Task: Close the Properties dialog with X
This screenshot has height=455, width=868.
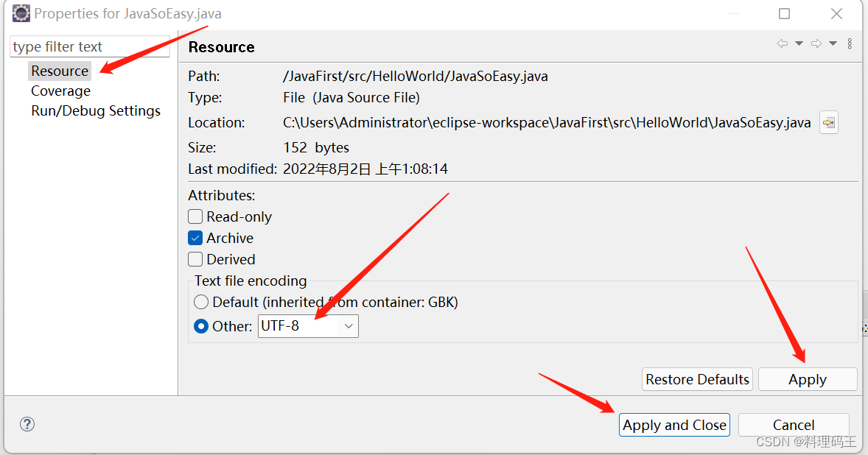Action: (x=836, y=13)
